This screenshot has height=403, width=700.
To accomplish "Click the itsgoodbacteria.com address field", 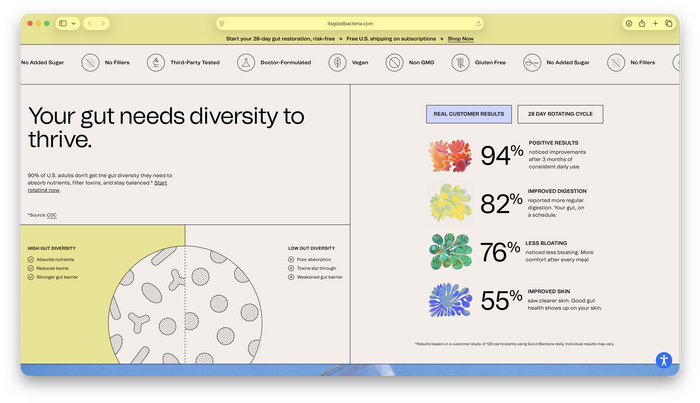I will click(x=350, y=24).
